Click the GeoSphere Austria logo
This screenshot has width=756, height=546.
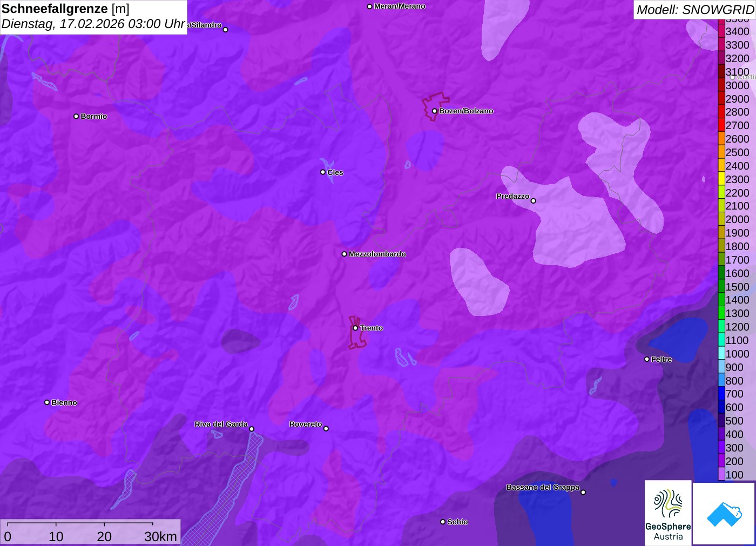pyautogui.click(x=668, y=513)
